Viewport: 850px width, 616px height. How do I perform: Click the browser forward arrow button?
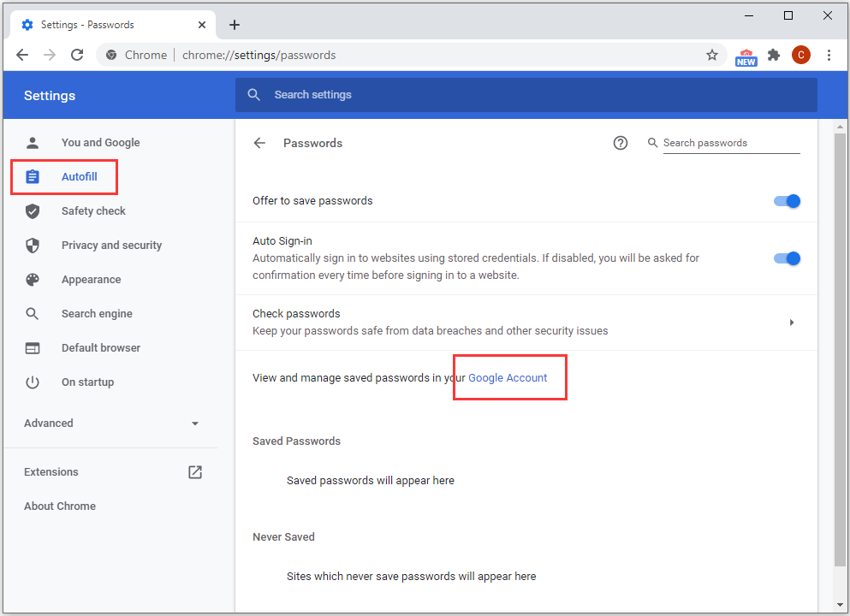50,55
